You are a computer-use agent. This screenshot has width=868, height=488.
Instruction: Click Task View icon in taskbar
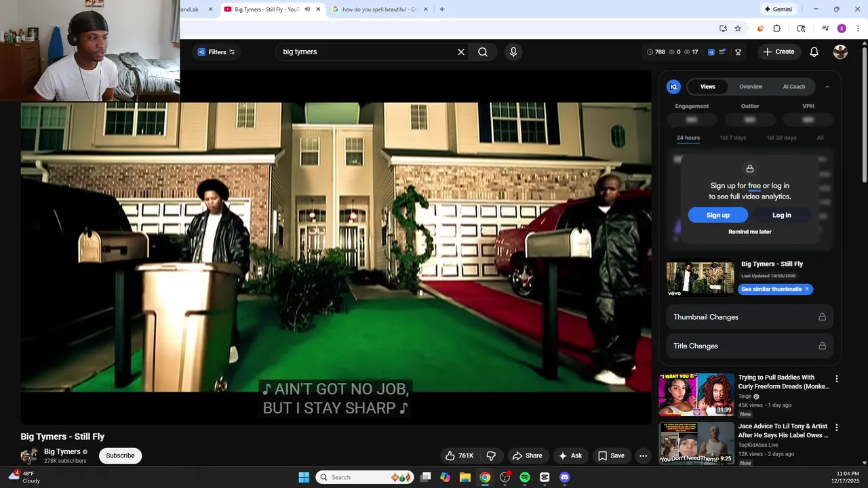click(x=425, y=477)
